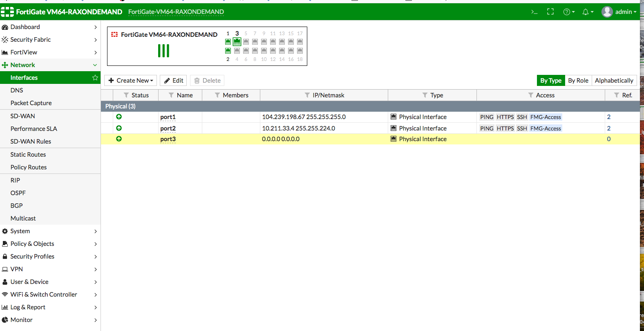Select the port2 row name
The image size is (644, 331).
[168, 128]
